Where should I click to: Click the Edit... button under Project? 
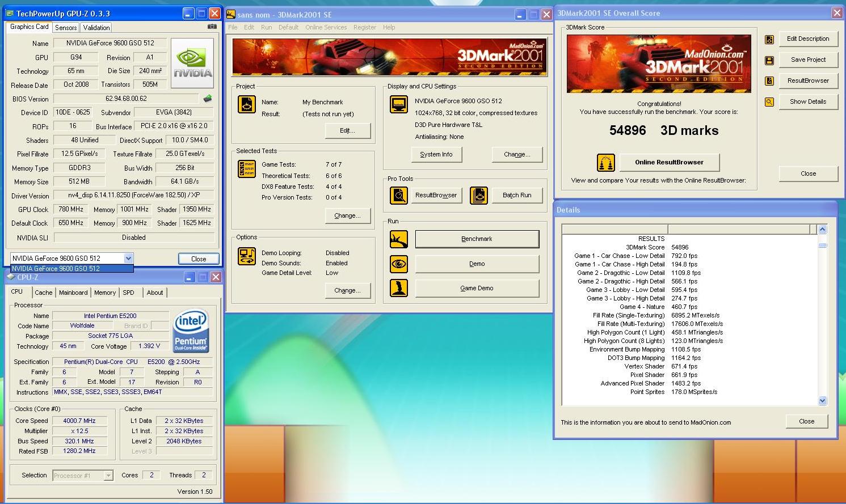point(348,130)
